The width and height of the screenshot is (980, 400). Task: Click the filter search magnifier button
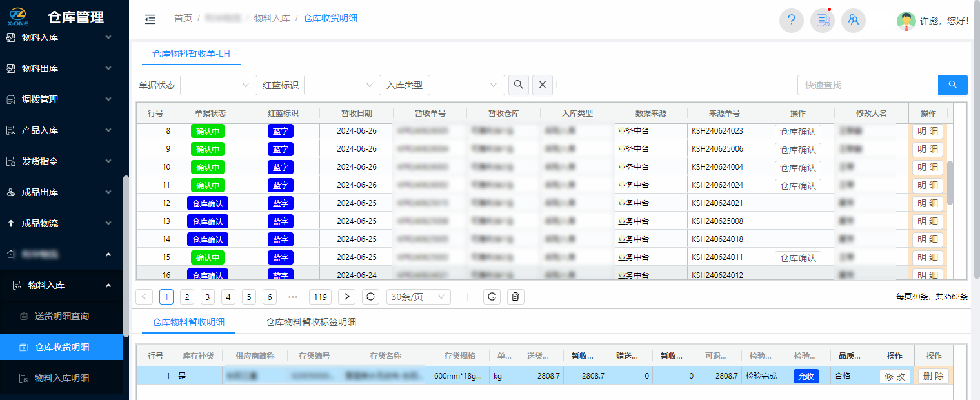tap(519, 85)
